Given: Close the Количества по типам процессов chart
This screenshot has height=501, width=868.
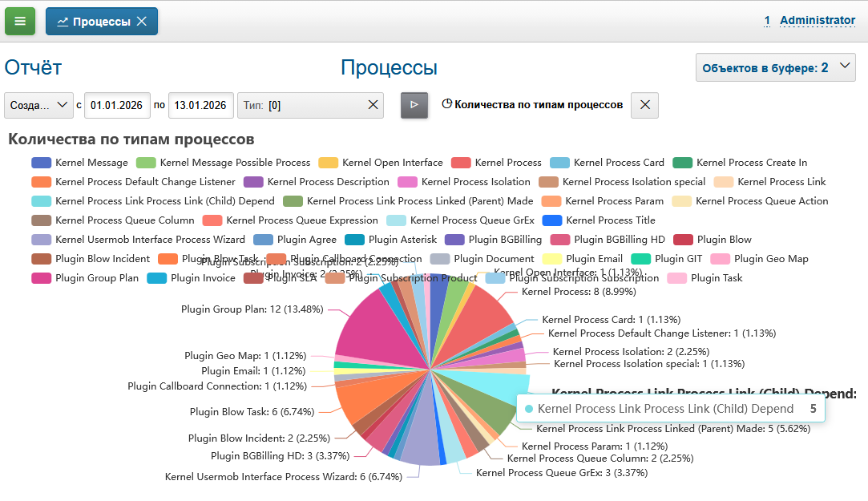Looking at the screenshot, I should pos(644,105).
